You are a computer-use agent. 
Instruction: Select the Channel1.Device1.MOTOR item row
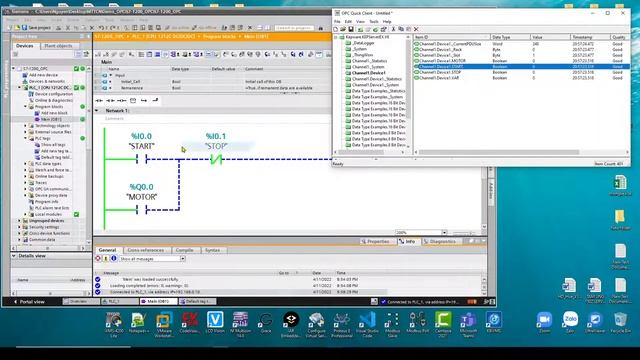(521, 61)
